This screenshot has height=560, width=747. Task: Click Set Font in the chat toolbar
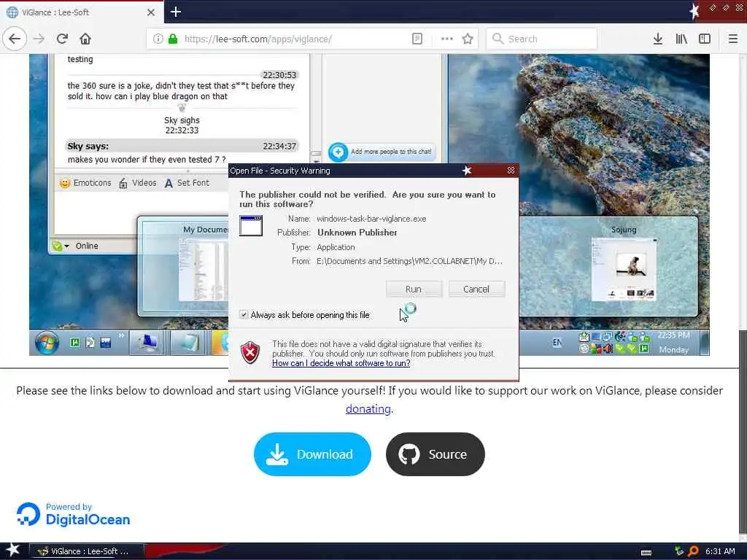(187, 183)
